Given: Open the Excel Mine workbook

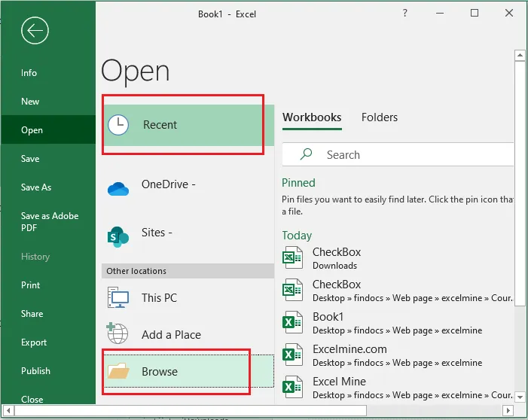Looking at the screenshot, I should click(x=398, y=388).
